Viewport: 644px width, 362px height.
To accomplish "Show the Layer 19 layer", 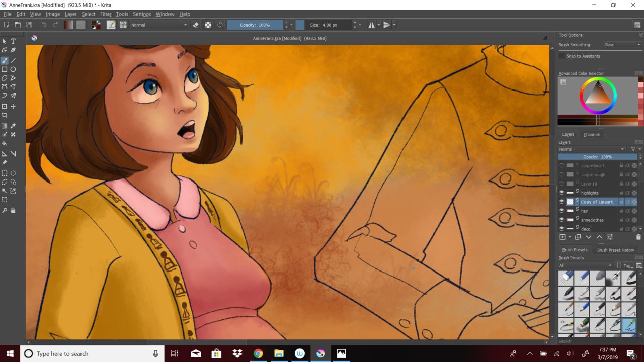I will tap(561, 184).
